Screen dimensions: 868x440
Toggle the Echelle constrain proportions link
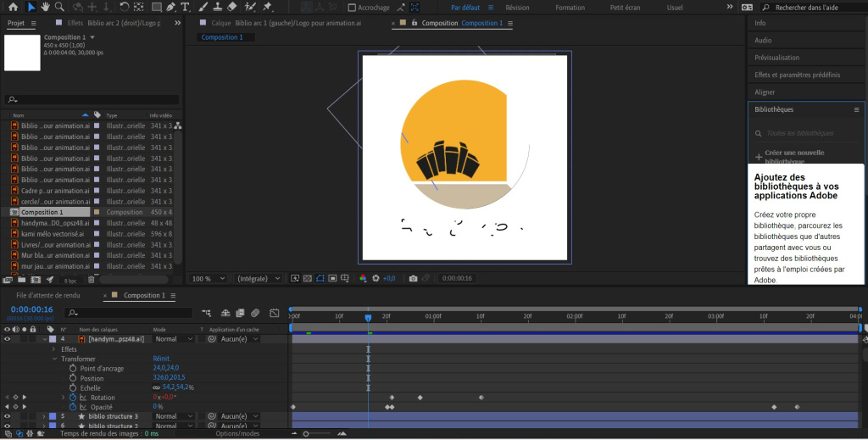(x=156, y=387)
